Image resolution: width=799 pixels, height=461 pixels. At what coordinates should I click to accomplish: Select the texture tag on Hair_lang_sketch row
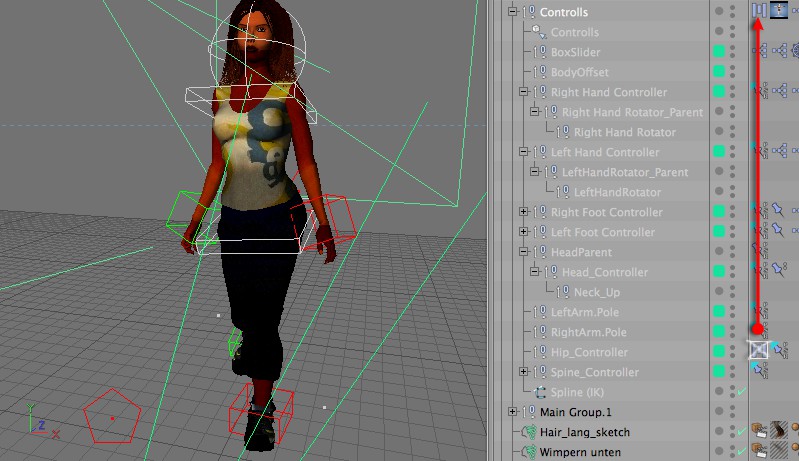click(759, 431)
